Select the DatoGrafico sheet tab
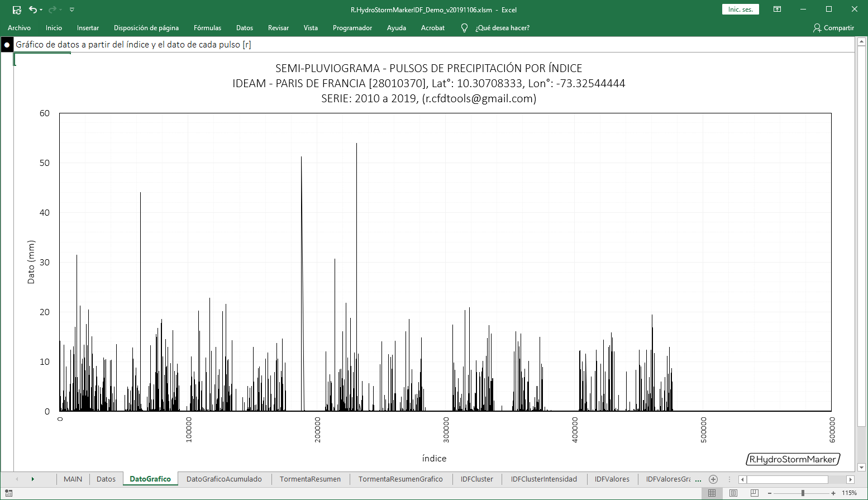The height and width of the screenshot is (500, 868). (x=150, y=479)
